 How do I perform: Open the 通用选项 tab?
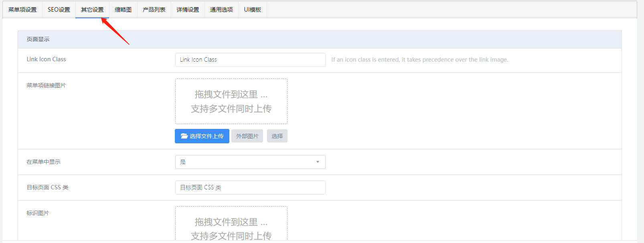[x=221, y=10]
